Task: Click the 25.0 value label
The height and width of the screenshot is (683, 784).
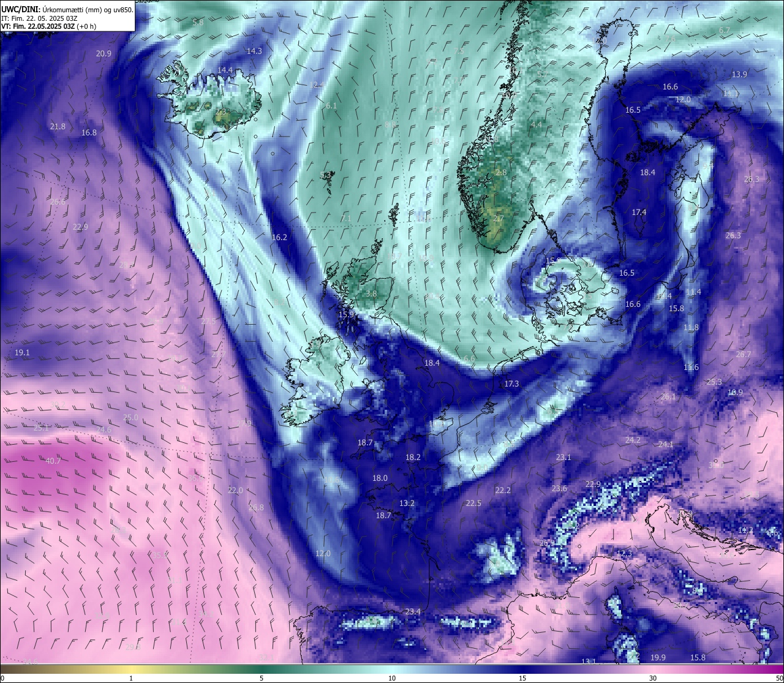Action: pos(130,418)
